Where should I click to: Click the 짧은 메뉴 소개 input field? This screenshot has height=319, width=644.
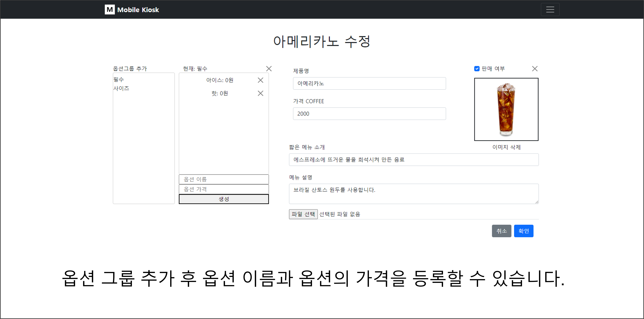coord(414,160)
